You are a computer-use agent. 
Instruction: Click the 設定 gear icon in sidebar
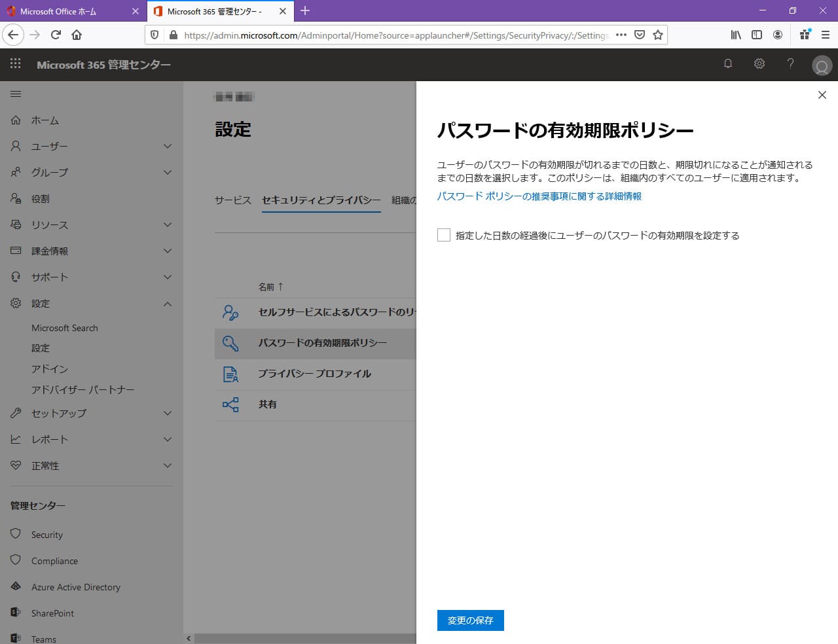(x=16, y=303)
